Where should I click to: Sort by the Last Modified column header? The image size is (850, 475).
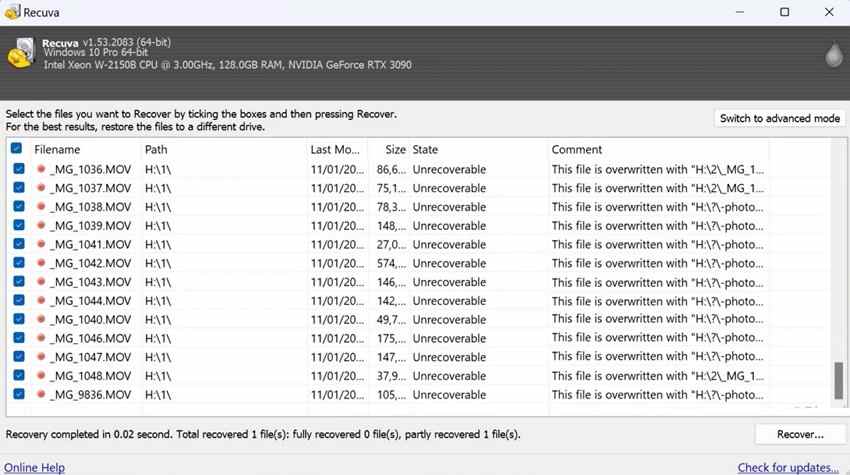pos(336,149)
